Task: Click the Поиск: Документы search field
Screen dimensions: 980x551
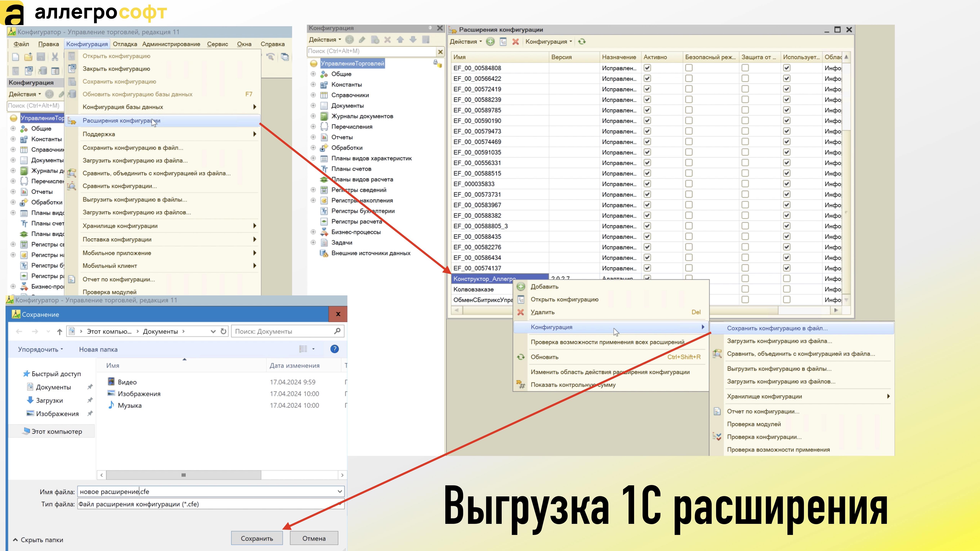Action: [288, 331]
